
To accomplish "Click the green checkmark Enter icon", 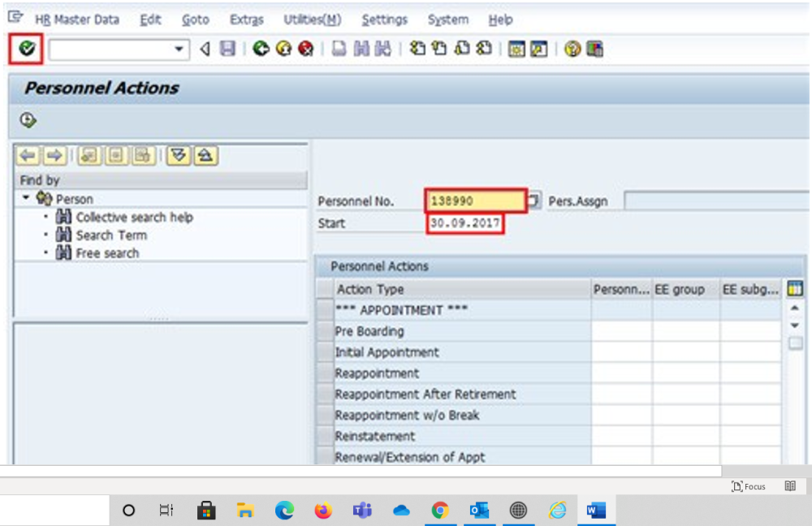I will (x=26, y=49).
